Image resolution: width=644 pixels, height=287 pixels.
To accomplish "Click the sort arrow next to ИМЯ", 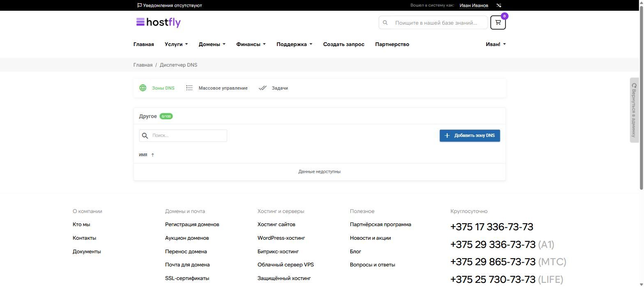I will 153,155.
